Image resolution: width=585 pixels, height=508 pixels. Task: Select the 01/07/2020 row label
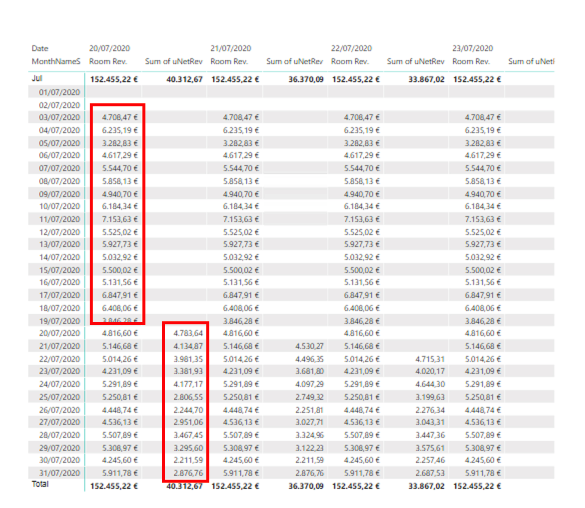(59, 92)
